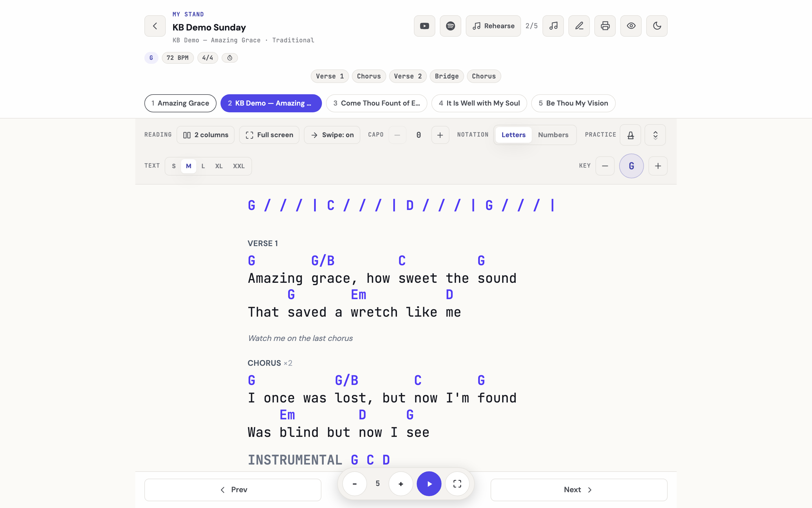Screen dimensions: 812x508
Task: Toggle the practice metronome icon
Action: point(630,135)
